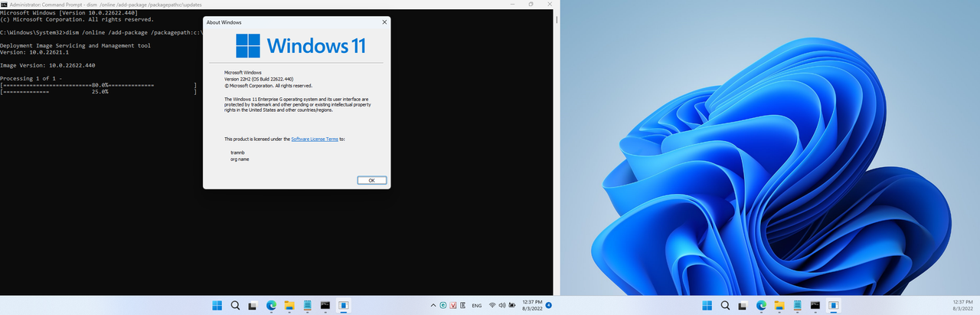Switch to Command Prompt on left taskbar
The image size is (980, 315).
pyautogui.click(x=325, y=305)
